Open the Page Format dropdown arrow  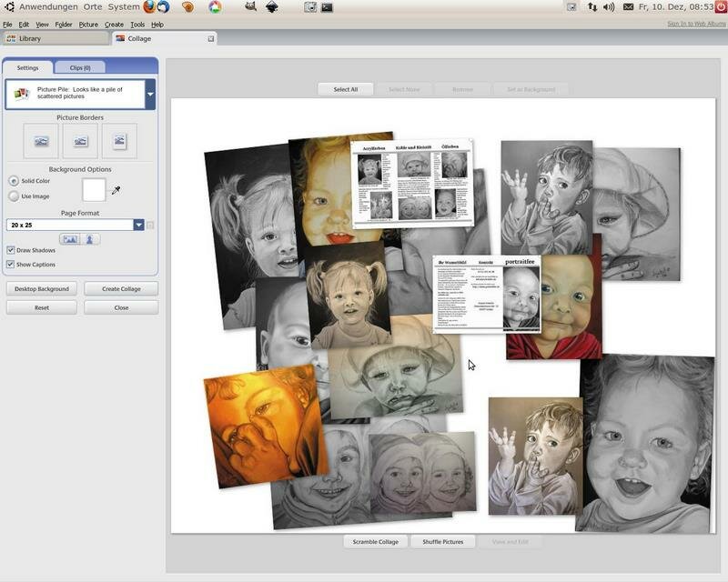coord(139,226)
